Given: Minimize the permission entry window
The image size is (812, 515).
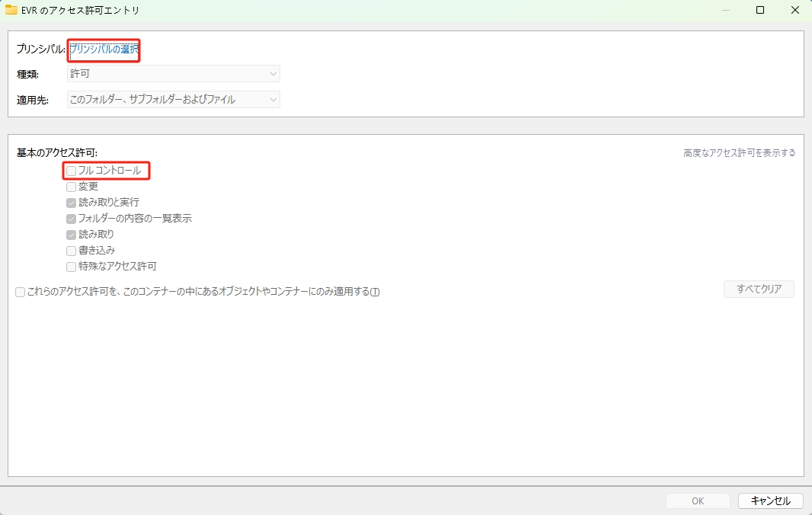Looking at the screenshot, I should pos(724,11).
